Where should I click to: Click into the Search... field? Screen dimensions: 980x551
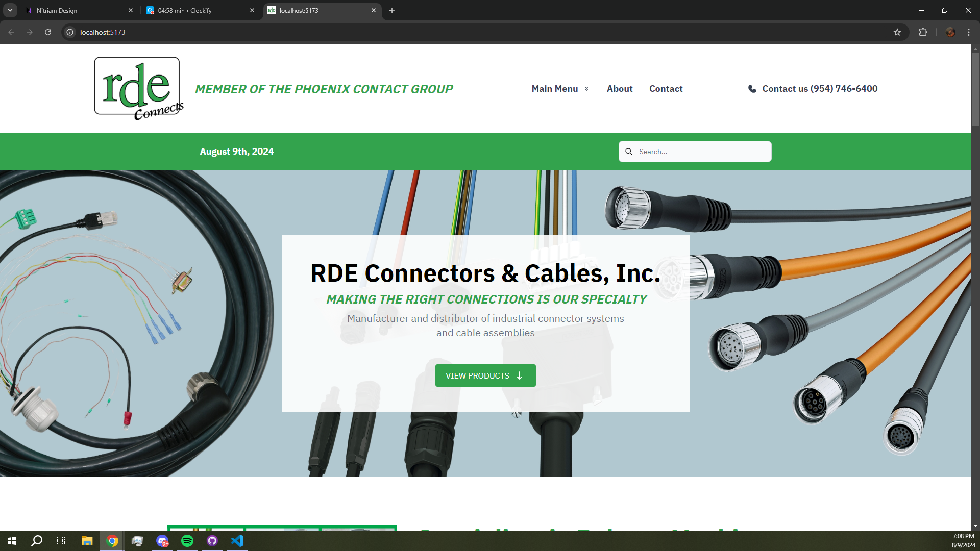(x=695, y=152)
